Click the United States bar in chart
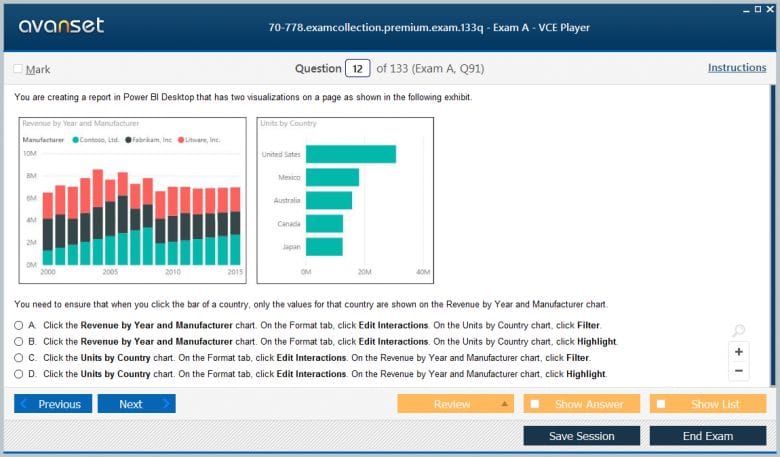Image resolution: width=780 pixels, height=457 pixels. 351,154
